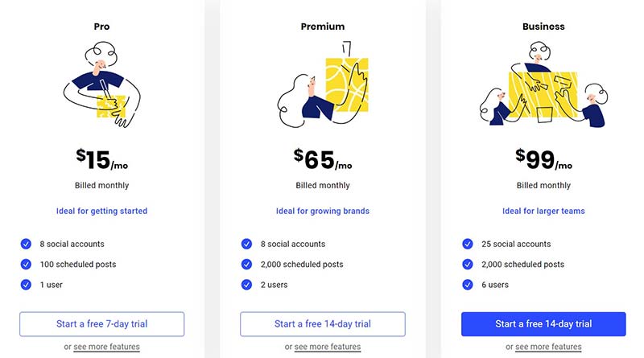Click the Ideal for getting started text
Screen dimensions: 644x358
pos(101,212)
